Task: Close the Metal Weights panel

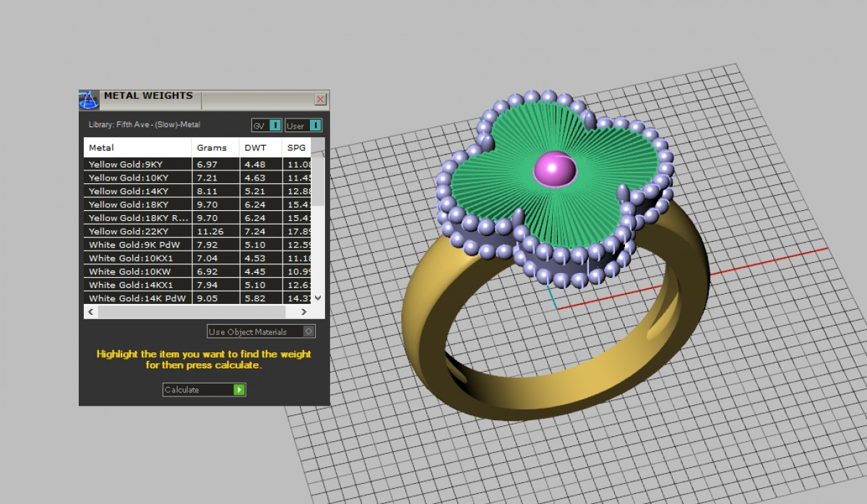Action: [x=320, y=100]
